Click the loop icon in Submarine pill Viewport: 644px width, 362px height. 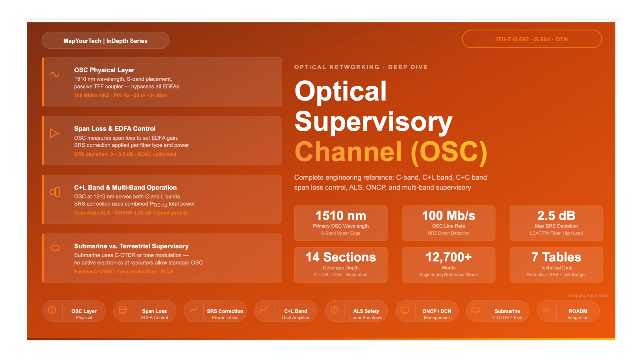click(476, 310)
